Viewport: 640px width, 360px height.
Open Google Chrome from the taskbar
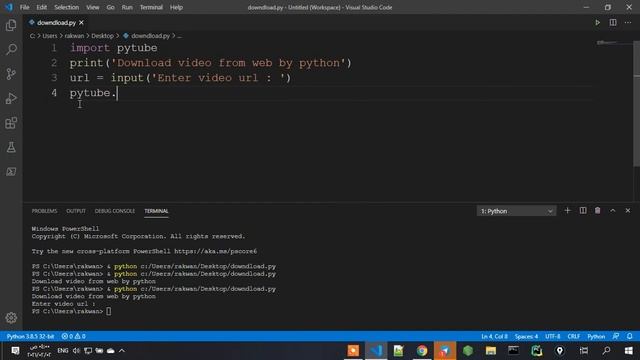(422, 351)
